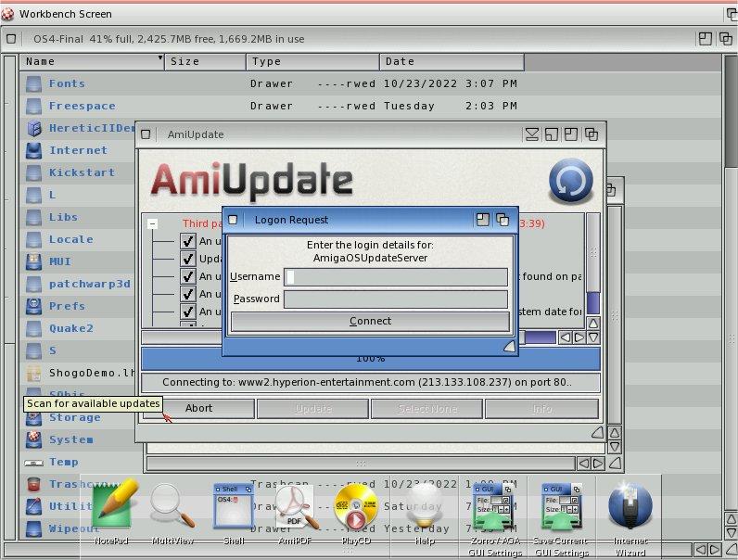This screenshot has width=738, height=560.
Task: Click the Date column header
Action: tap(452, 61)
